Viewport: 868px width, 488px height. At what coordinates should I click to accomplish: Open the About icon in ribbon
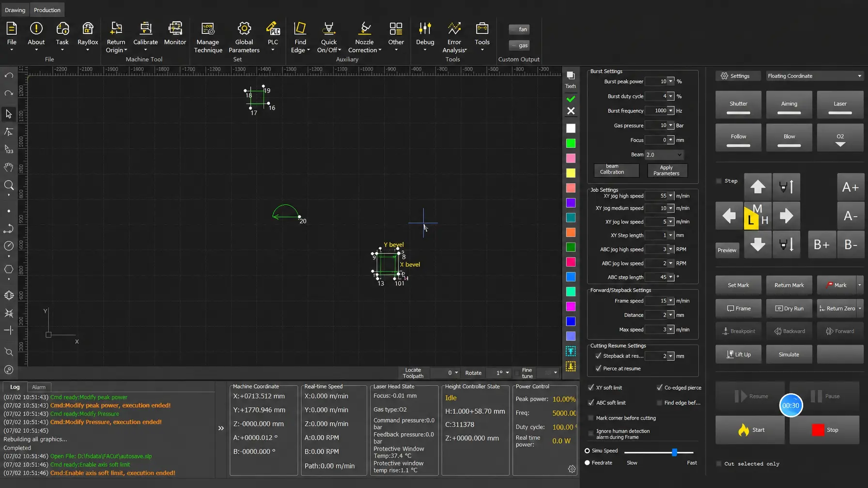(36, 34)
